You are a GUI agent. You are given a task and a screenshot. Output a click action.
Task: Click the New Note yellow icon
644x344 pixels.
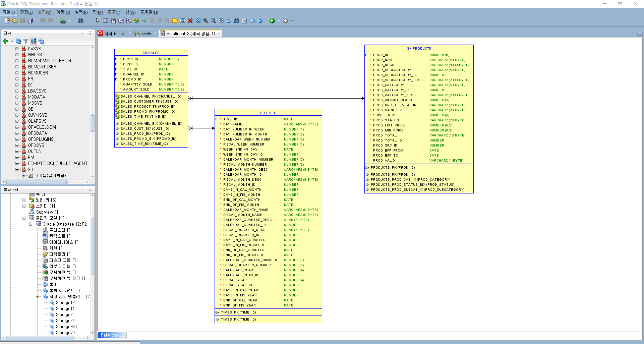(x=175, y=21)
